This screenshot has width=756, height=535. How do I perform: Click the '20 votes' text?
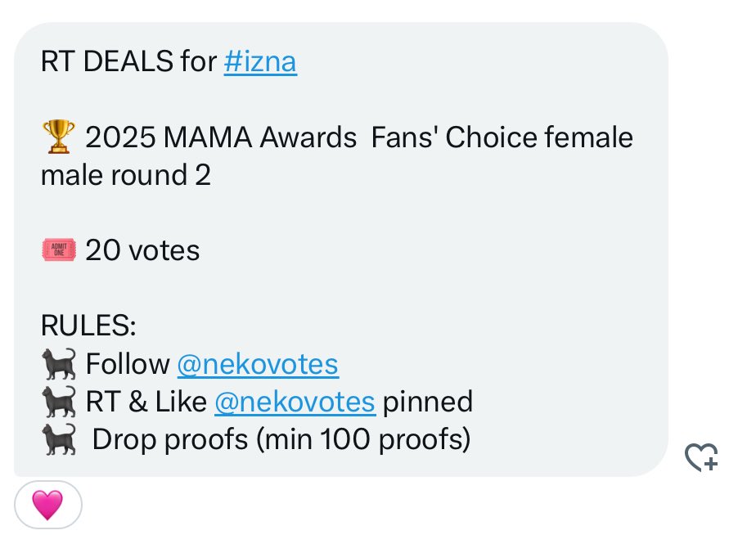142,250
